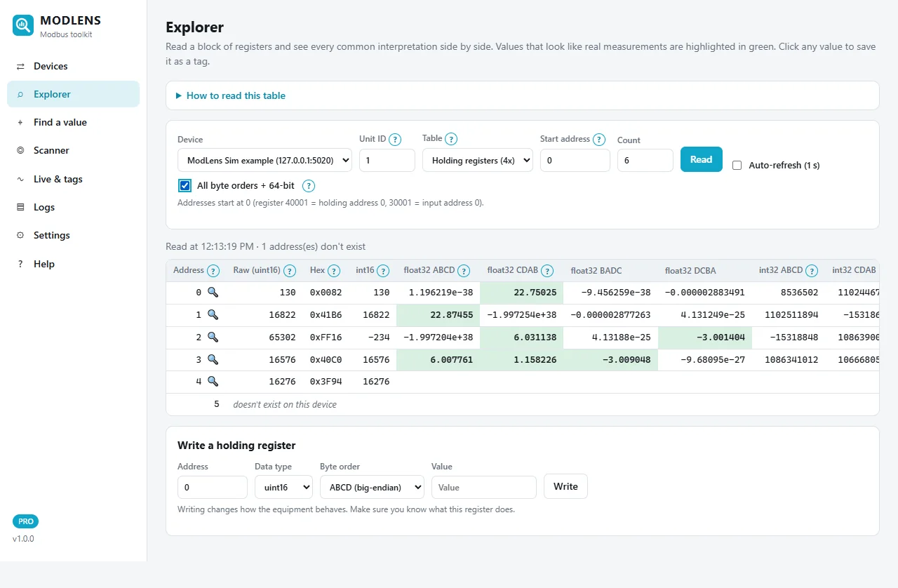Open the Device selection dropdown
The width and height of the screenshot is (898, 588).
(x=264, y=160)
